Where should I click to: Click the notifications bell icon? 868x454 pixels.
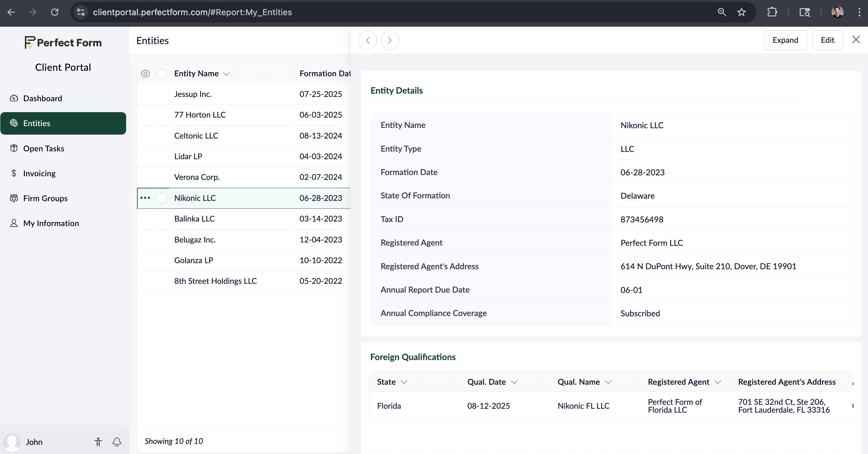coord(117,442)
